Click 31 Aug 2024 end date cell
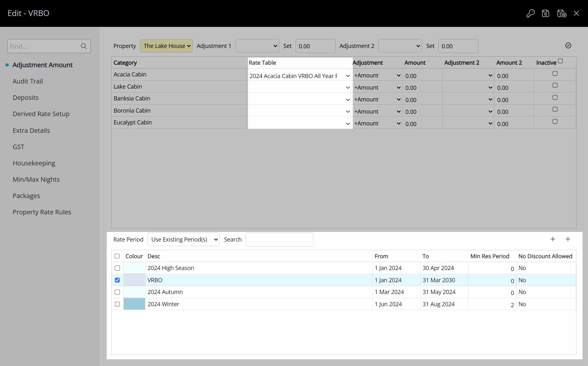Image resolution: width=588 pixels, height=366 pixels. click(444, 304)
